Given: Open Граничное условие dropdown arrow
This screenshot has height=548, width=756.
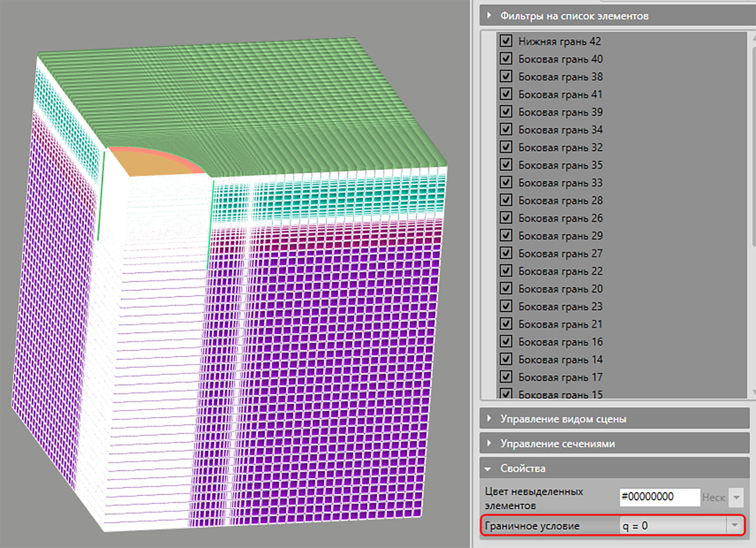Looking at the screenshot, I should coord(734,525).
